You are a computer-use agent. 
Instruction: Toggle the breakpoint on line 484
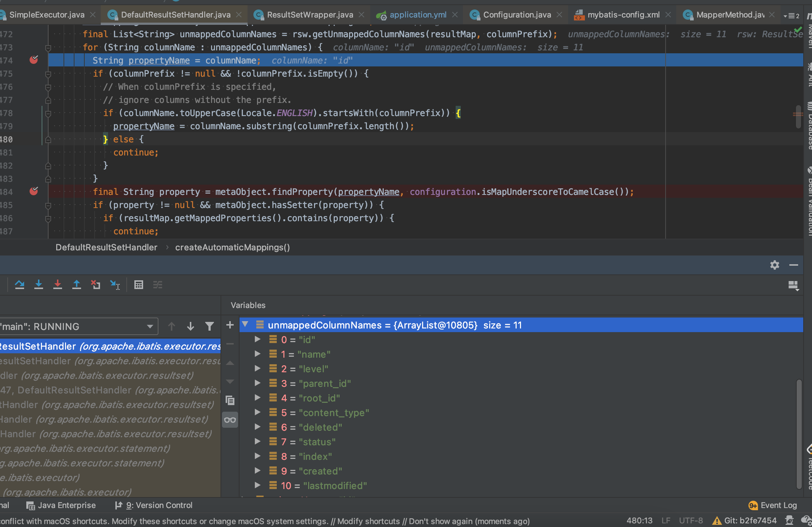pos(34,191)
